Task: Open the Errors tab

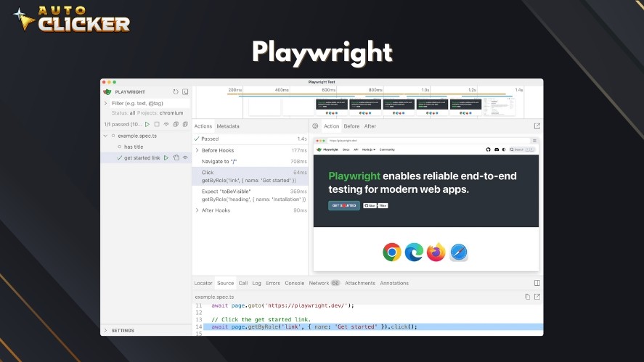Action: tap(273, 283)
